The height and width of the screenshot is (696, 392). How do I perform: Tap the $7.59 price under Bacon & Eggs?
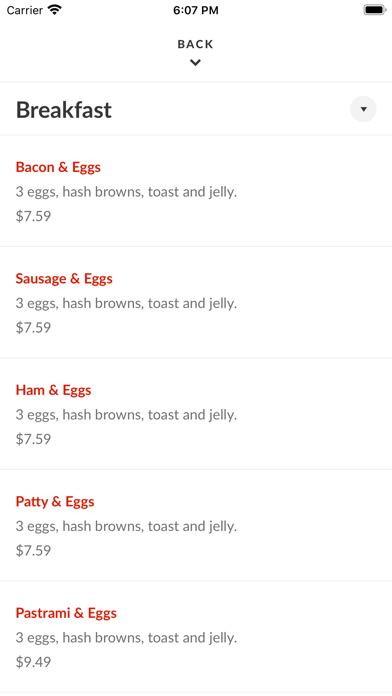point(33,216)
